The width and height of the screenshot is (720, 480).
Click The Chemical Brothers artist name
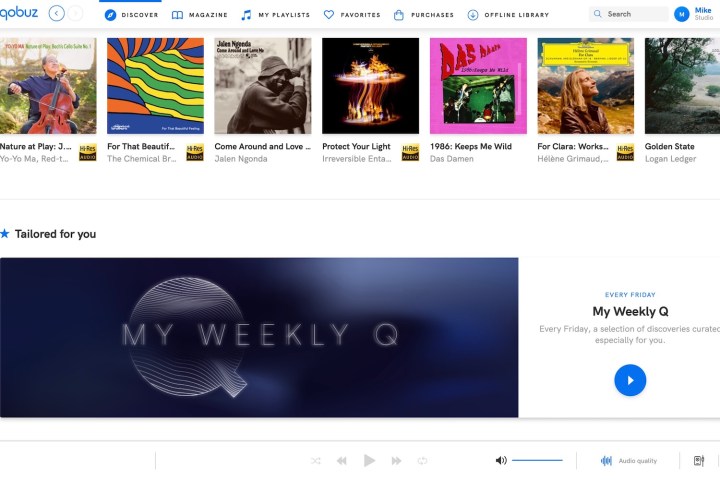pyautogui.click(x=141, y=159)
